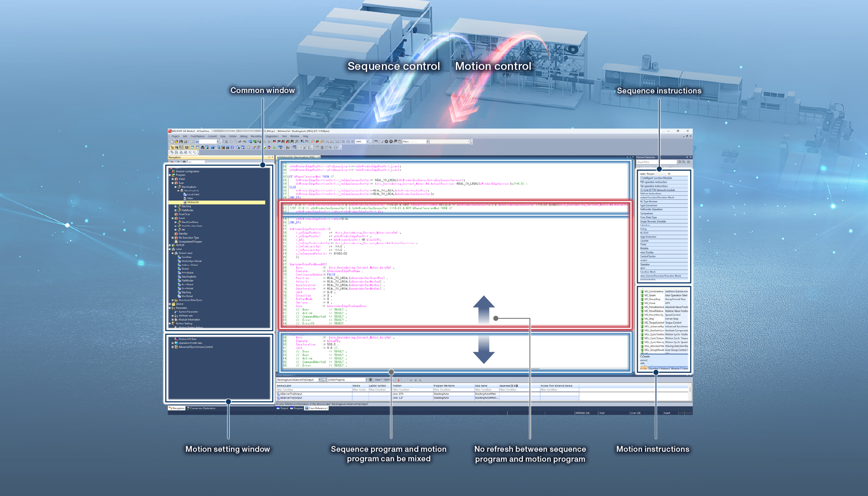Click the New project toolbar icon

coord(172,142)
